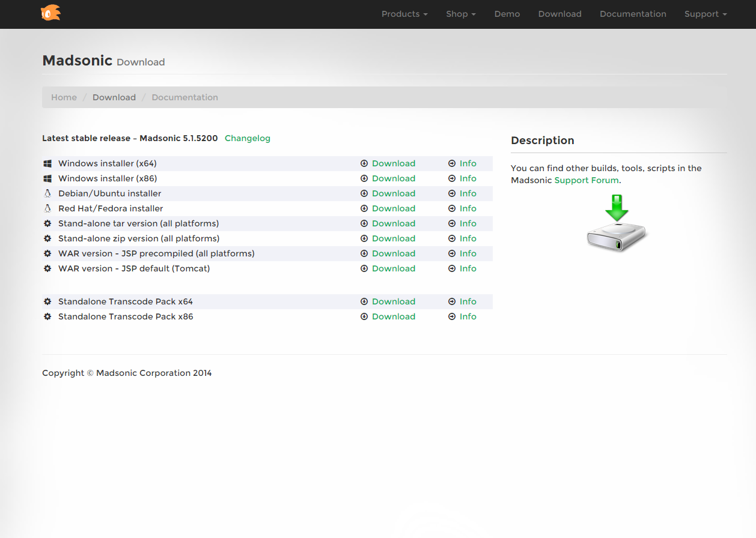This screenshot has height=538, width=756.
Task: Download Standalone Transcode Pack x86
Action: pos(393,316)
